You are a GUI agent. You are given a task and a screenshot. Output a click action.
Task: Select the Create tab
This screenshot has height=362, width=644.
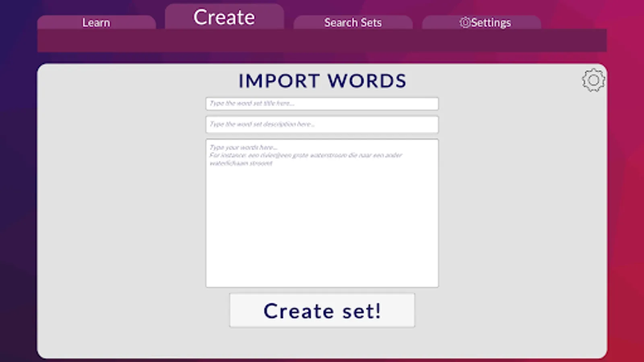pos(224,17)
